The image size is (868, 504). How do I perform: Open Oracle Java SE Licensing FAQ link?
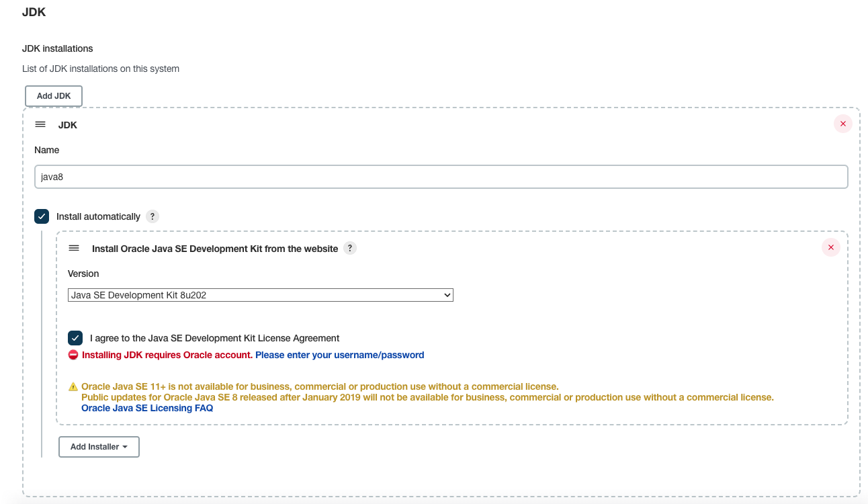click(x=147, y=408)
